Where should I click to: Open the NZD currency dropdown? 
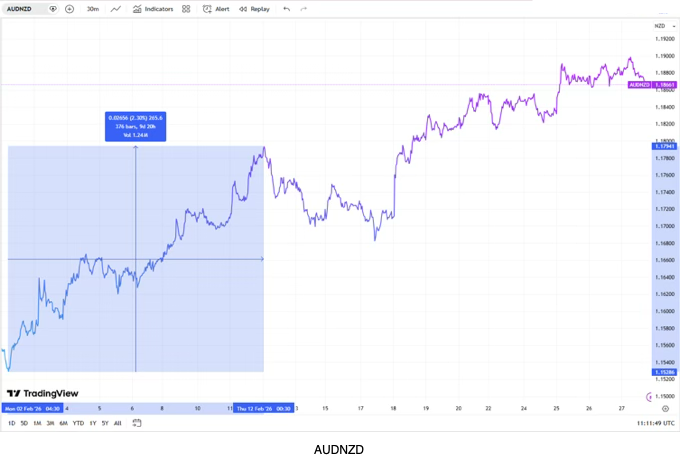pos(661,26)
